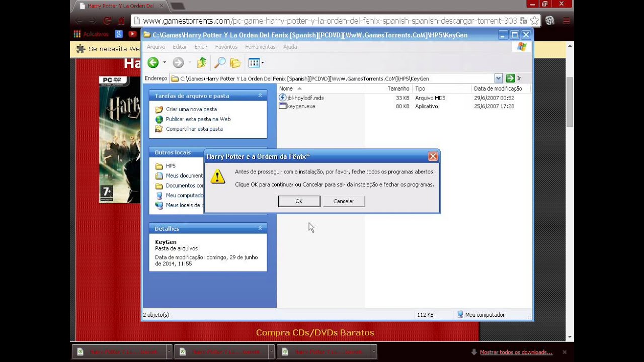Screen dimensions: 644x362
Task: Click the green Go arrow button
Action: coord(510,78)
